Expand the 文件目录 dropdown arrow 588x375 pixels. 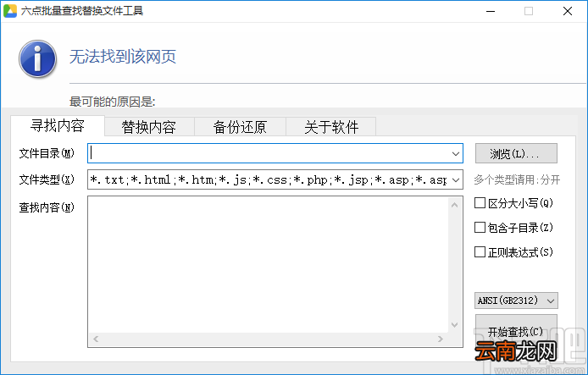pyautogui.click(x=456, y=153)
